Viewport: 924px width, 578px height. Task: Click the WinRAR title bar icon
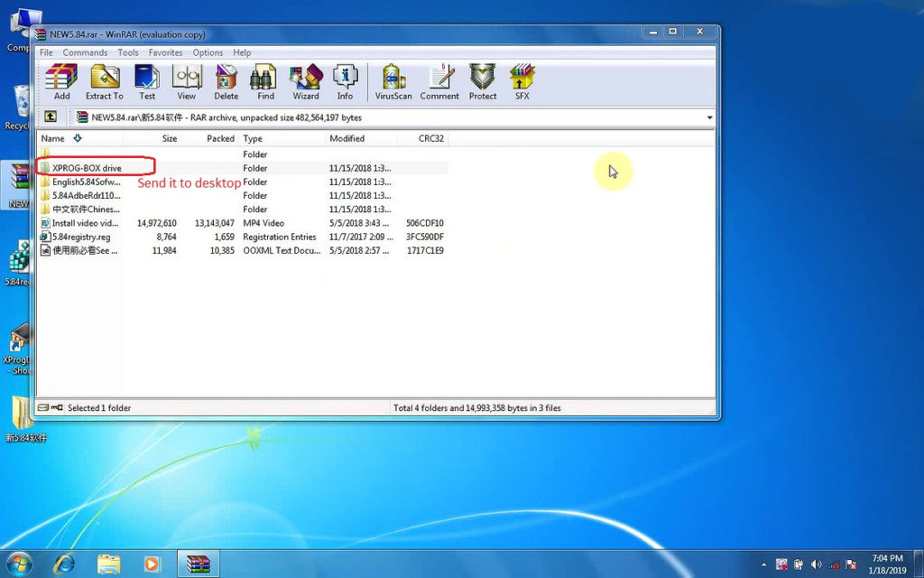(40, 34)
